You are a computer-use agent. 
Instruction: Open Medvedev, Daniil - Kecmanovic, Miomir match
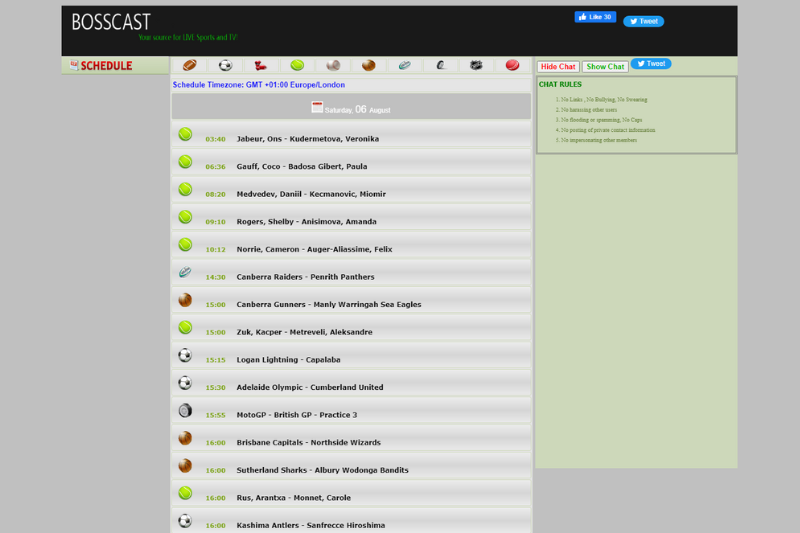click(x=311, y=194)
